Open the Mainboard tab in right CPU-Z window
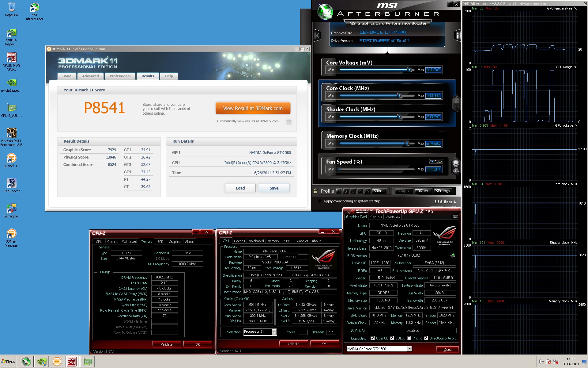 [256, 241]
